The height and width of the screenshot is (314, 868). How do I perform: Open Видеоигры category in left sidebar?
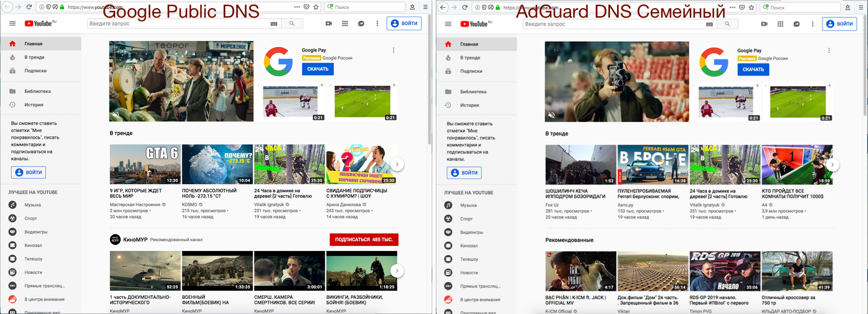41,232
